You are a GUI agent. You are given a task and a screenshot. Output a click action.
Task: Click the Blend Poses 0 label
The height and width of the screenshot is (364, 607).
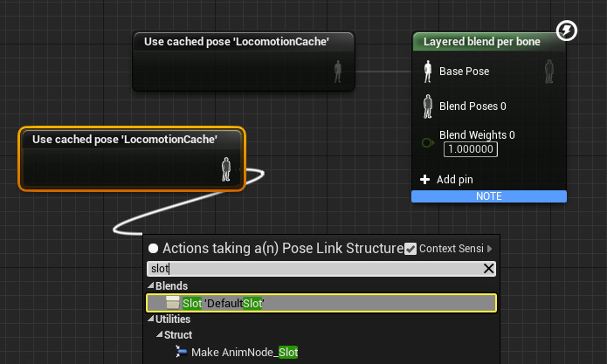(472, 106)
